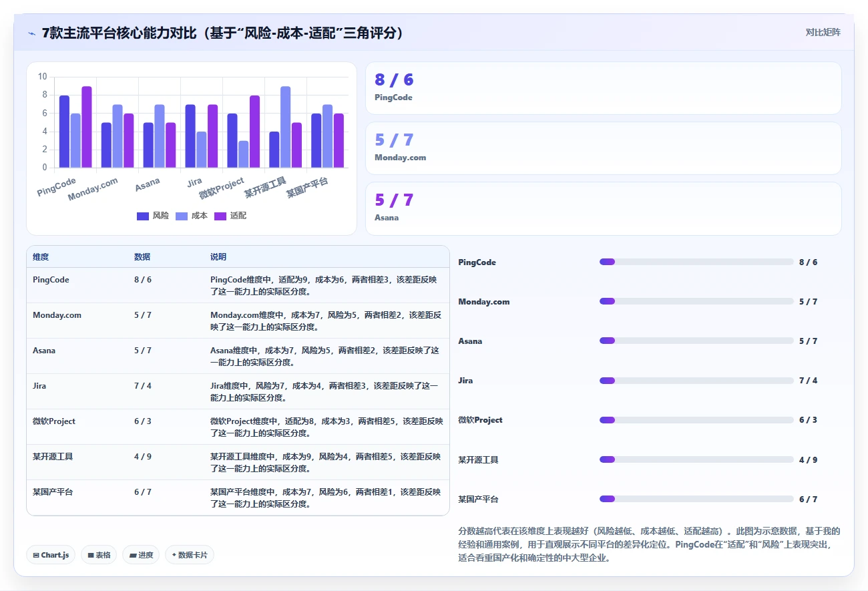
Task: Select the Asana 5 / 7 data card
Action: pos(604,208)
